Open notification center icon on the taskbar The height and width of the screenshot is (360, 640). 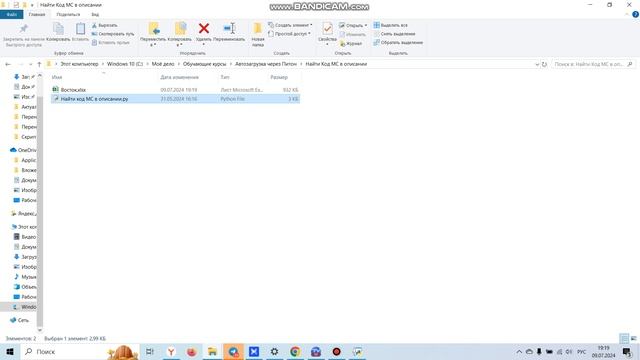click(627, 351)
